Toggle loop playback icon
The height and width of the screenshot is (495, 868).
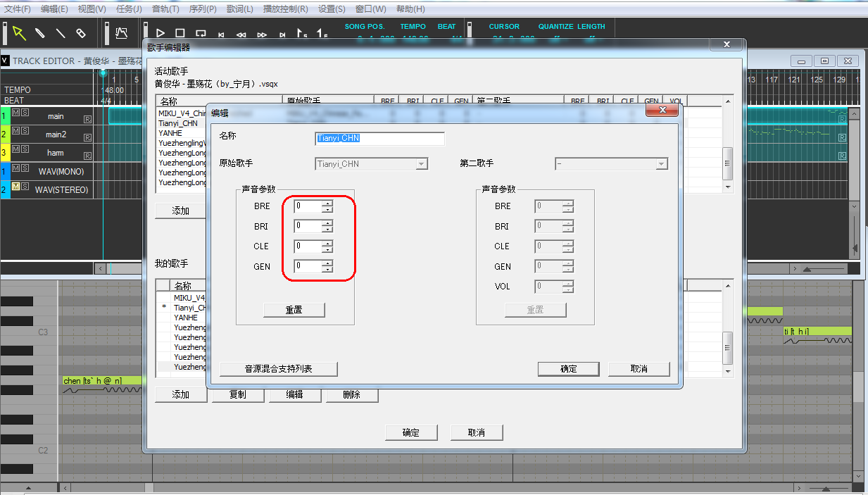[x=201, y=33]
